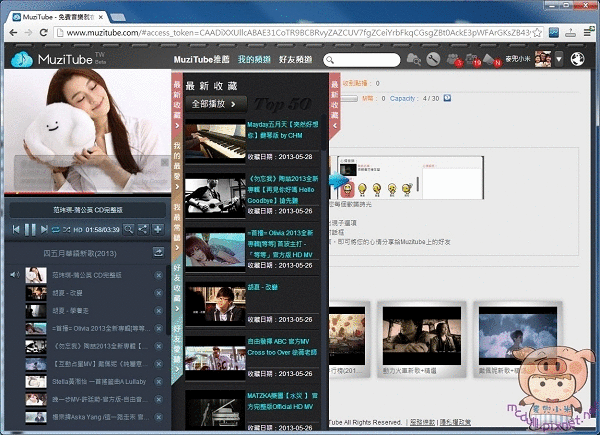Screen dimensions: 600x435
Task: Remove third playlist song from the list
Action: tap(158, 311)
